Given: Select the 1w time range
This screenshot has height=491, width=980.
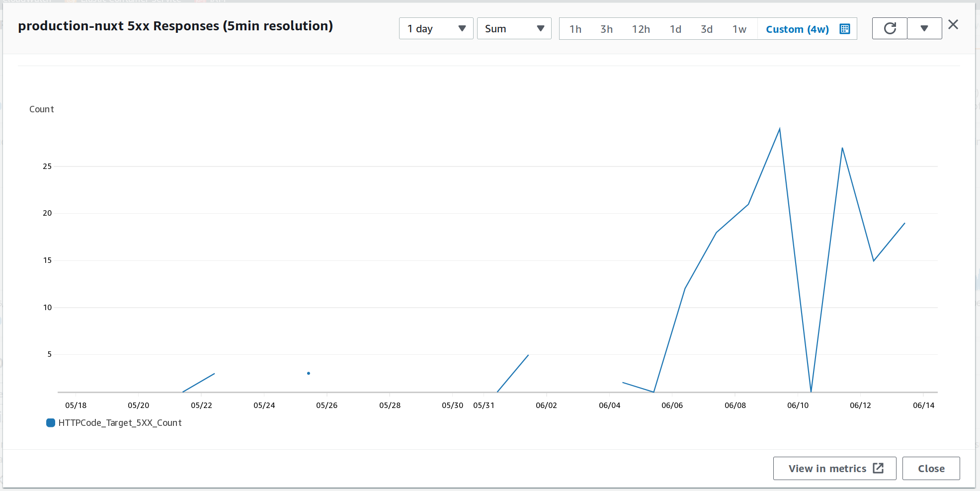Looking at the screenshot, I should pos(739,29).
